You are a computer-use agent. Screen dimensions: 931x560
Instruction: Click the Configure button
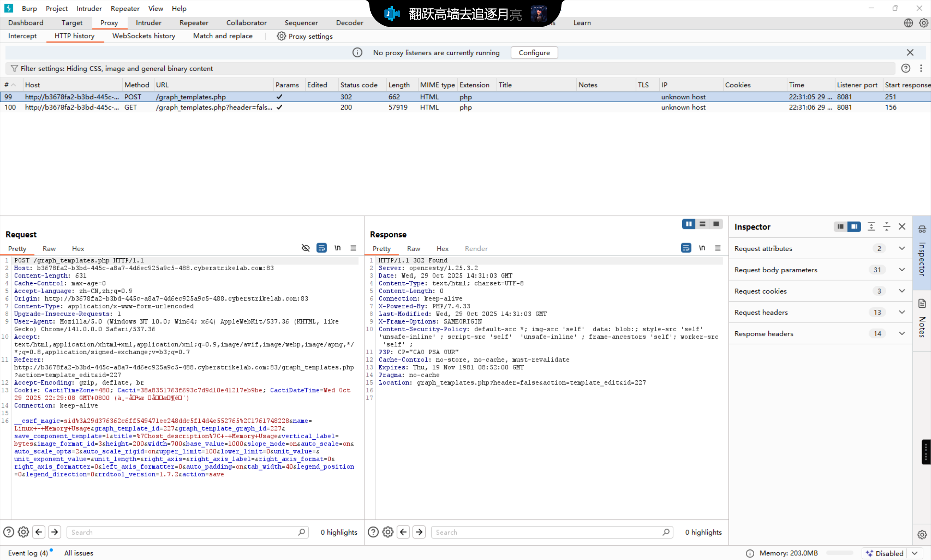(x=534, y=53)
